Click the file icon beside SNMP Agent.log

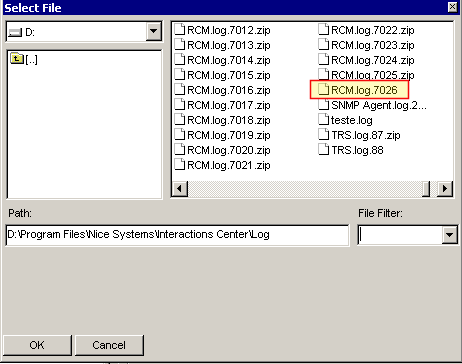click(324, 104)
